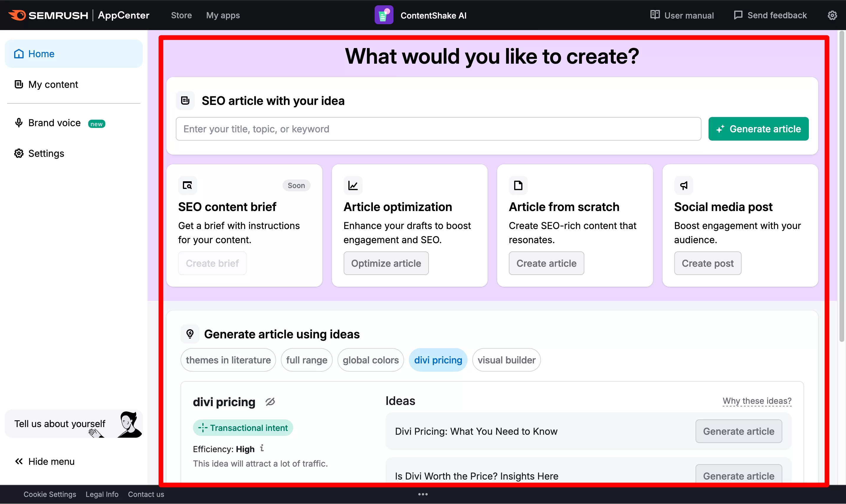Click the Article from scratch document icon
The image size is (846, 504).
coord(518,185)
